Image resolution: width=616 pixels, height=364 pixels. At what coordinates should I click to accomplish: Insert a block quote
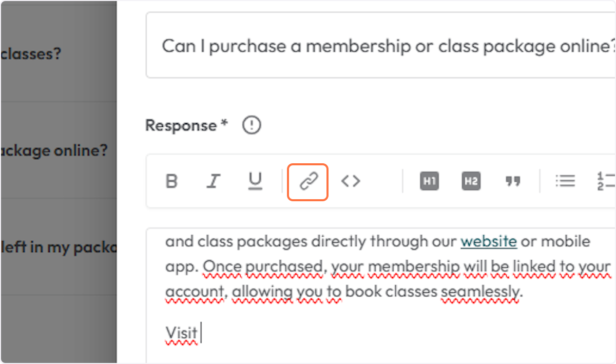(x=512, y=181)
